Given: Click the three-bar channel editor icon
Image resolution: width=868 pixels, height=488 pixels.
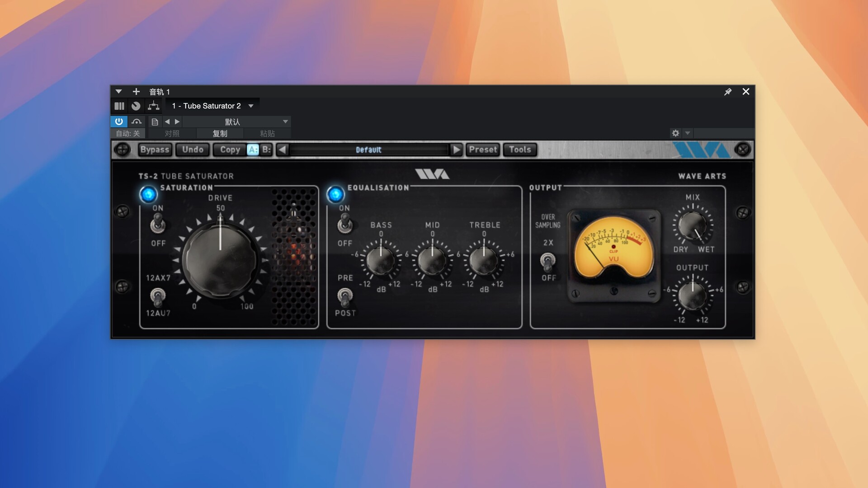Looking at the screenshot, I should (x=119, y=106).
